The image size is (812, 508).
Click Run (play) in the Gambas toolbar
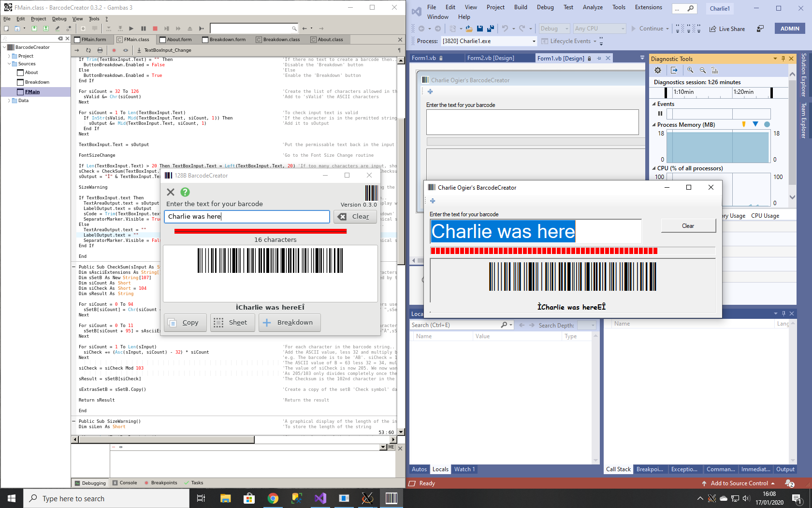(131, 29)
